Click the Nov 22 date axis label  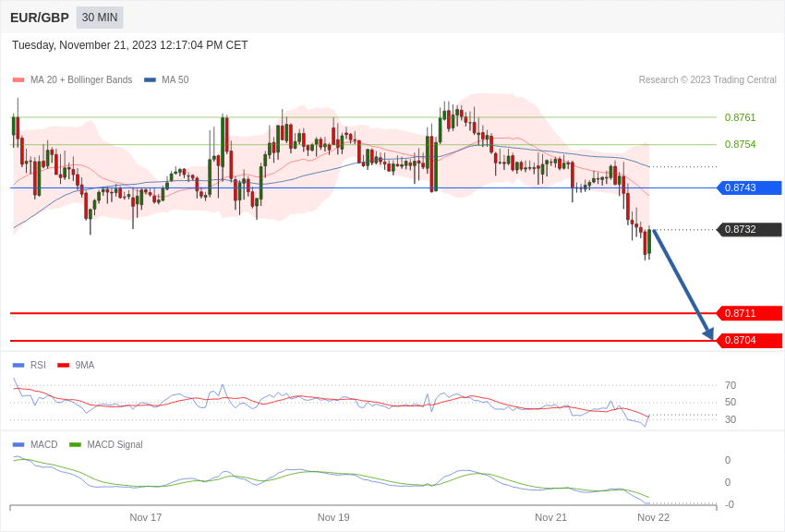pos(653,517)
